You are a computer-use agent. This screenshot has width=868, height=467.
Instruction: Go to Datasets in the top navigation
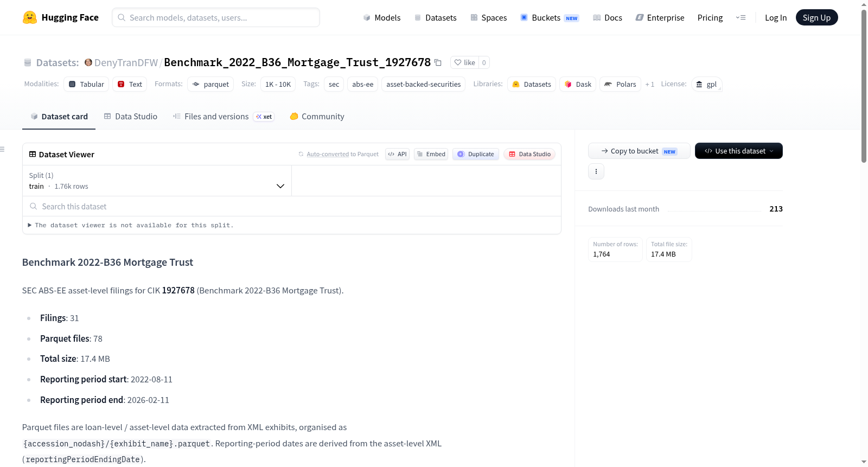tap(435, 17)
